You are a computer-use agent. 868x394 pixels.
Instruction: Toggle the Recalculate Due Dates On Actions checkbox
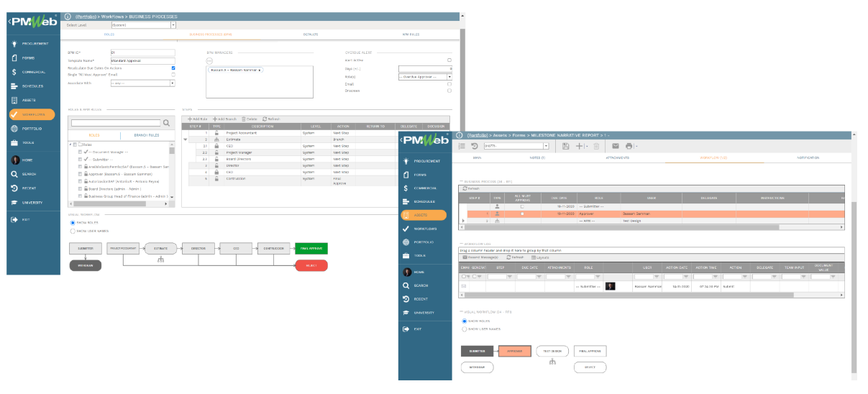(x=173, y=68)
